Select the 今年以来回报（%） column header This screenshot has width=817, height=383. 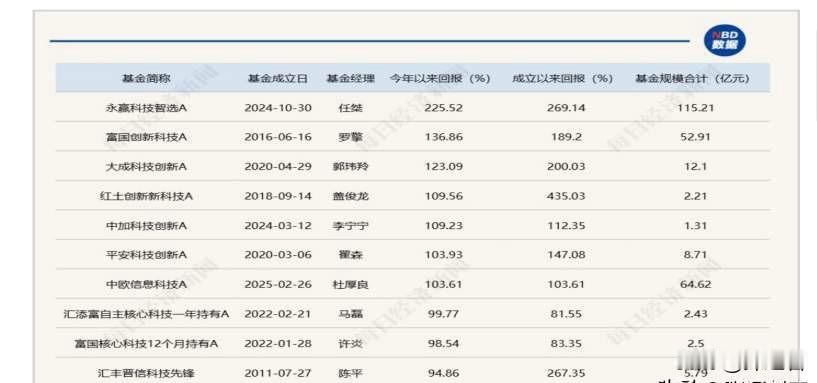440,79
